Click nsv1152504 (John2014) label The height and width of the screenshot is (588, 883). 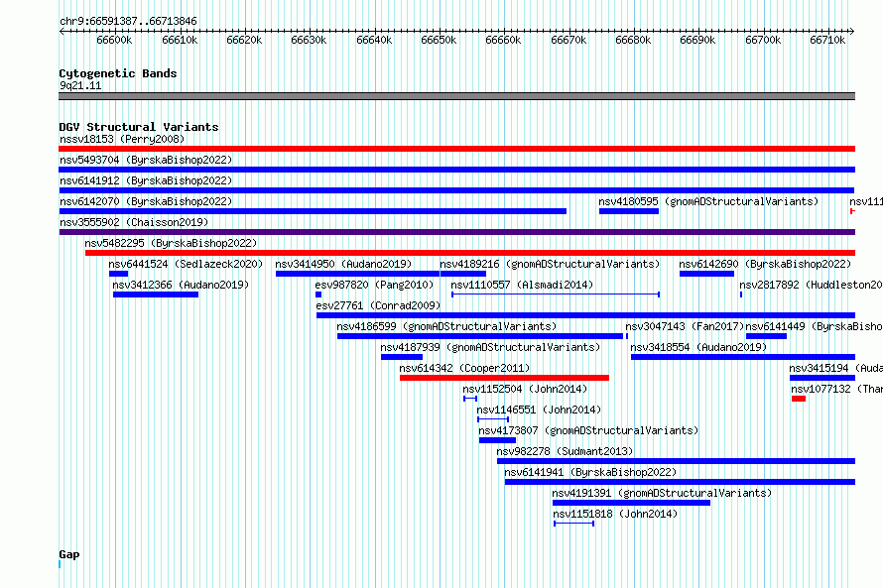point(525,389)
